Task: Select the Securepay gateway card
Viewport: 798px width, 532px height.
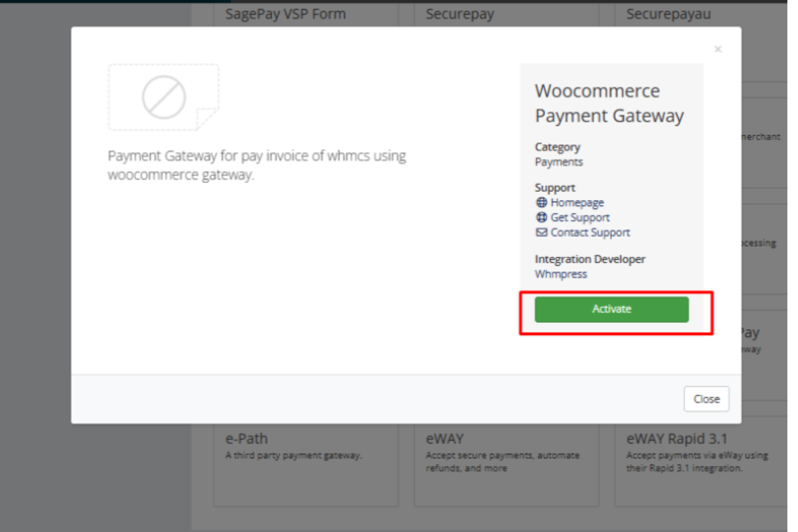Action: click(x=460, y=14)
